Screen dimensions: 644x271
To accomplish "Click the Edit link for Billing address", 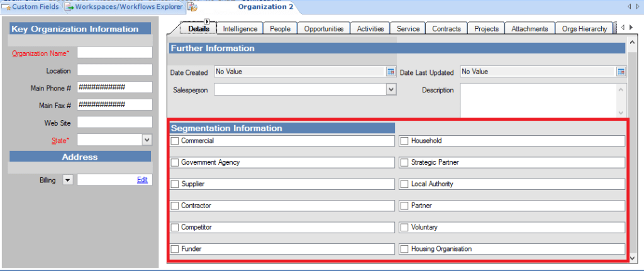I will click(x=142, y=180).
